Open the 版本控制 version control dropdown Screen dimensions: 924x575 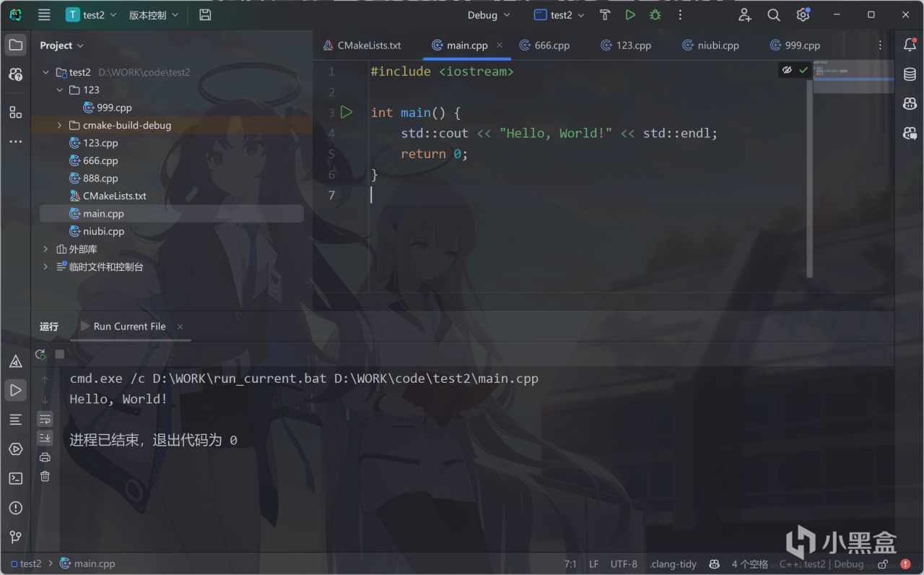154,14
